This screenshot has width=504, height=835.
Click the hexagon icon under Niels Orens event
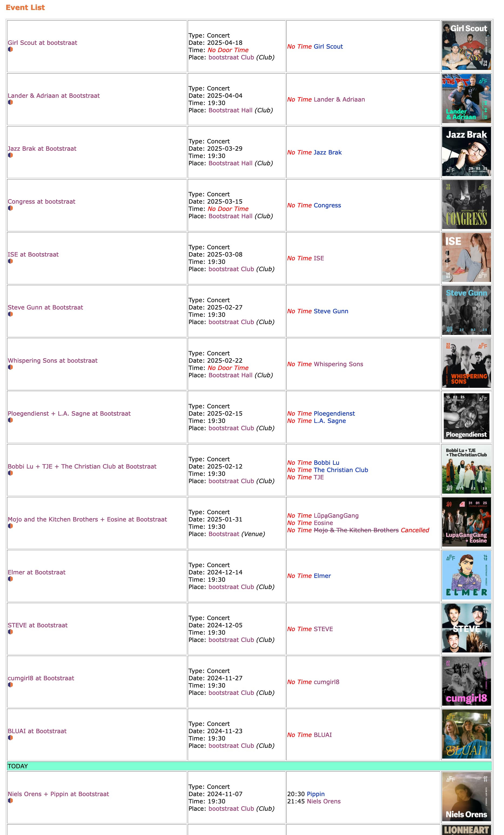click(x=11, y=801)
